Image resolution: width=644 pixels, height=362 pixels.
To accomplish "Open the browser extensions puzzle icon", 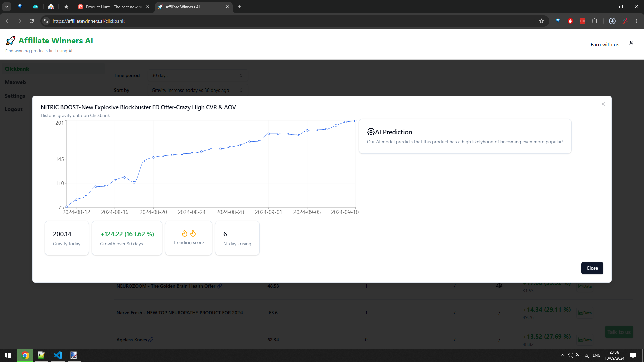I will pos(594,21).
